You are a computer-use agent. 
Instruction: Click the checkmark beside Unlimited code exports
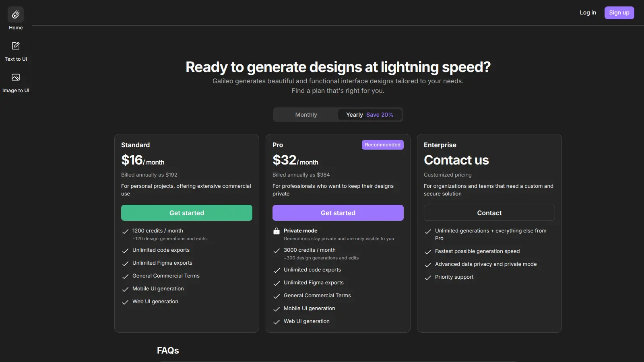pos(125,251)
